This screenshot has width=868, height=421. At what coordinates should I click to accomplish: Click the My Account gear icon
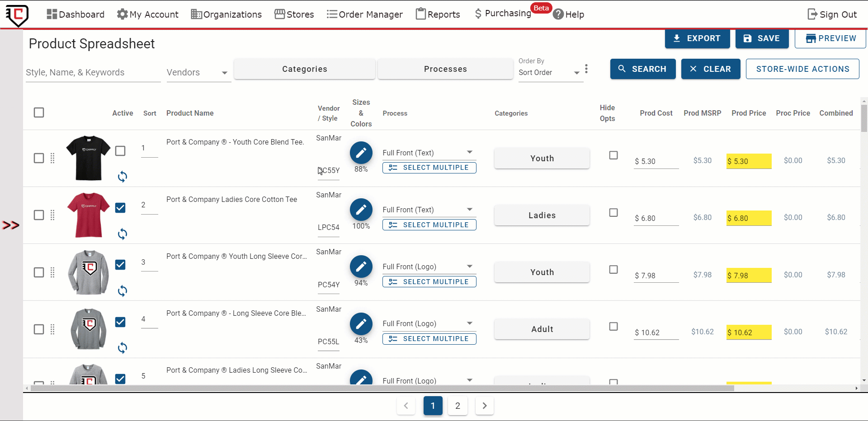click(x=122, y=14)
